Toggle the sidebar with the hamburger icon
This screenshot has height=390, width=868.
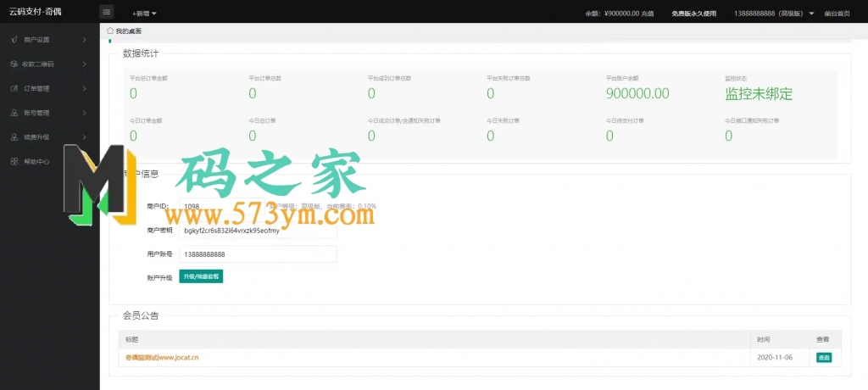(107, 12)
